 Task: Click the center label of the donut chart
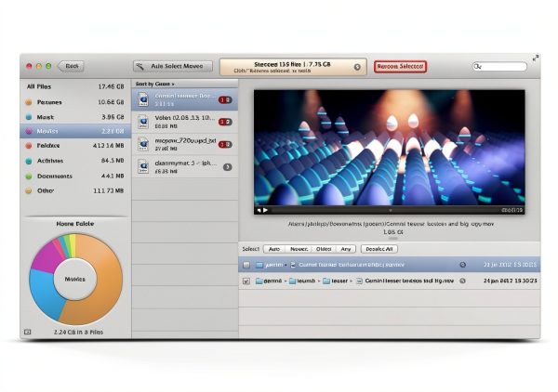pos(75,280)
